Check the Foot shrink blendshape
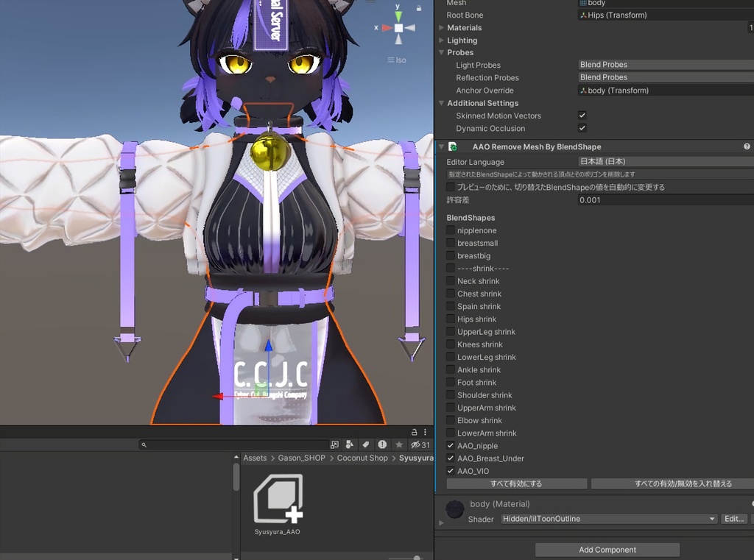Image resolution: width=754 pixels, height=560 pixels. (451, 382)
